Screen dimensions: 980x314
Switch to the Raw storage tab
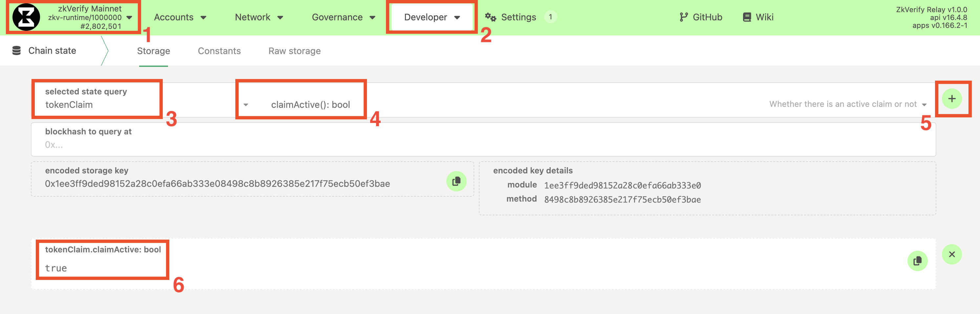tap(294, 51)
